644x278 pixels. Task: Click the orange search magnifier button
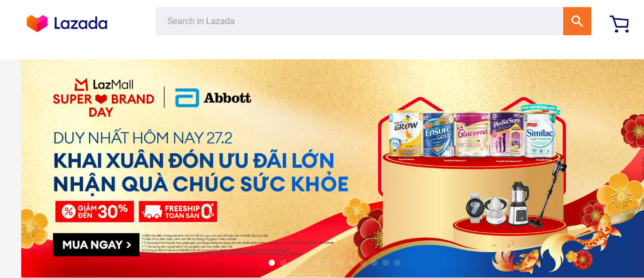coord(577,21)
